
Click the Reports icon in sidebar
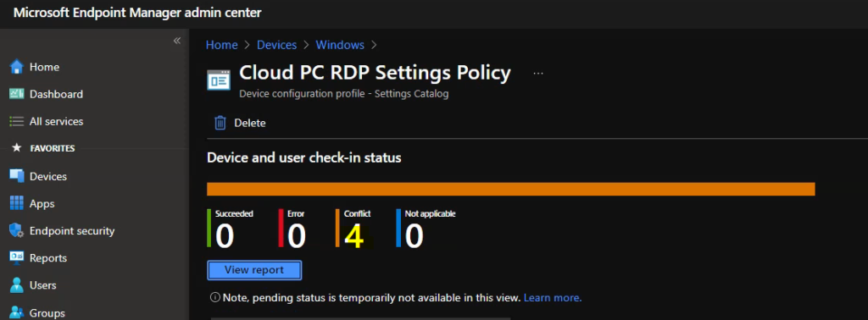coord(17,257)
